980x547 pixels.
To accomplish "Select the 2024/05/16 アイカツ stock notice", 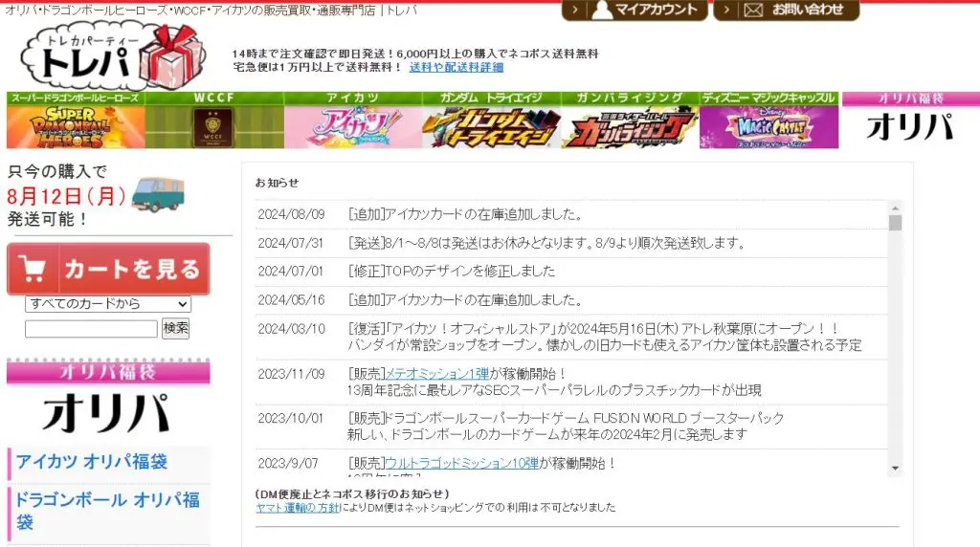I will tap(571, 300).
